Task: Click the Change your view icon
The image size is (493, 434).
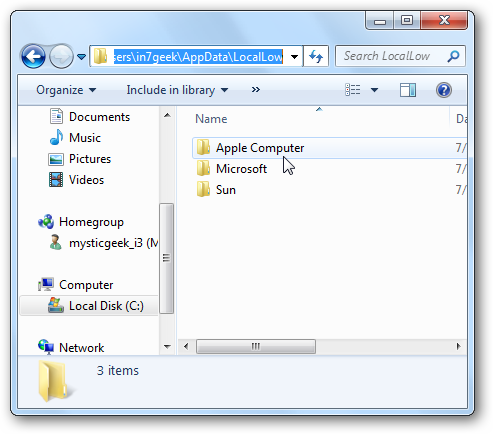Action: [x=353, y=90]
